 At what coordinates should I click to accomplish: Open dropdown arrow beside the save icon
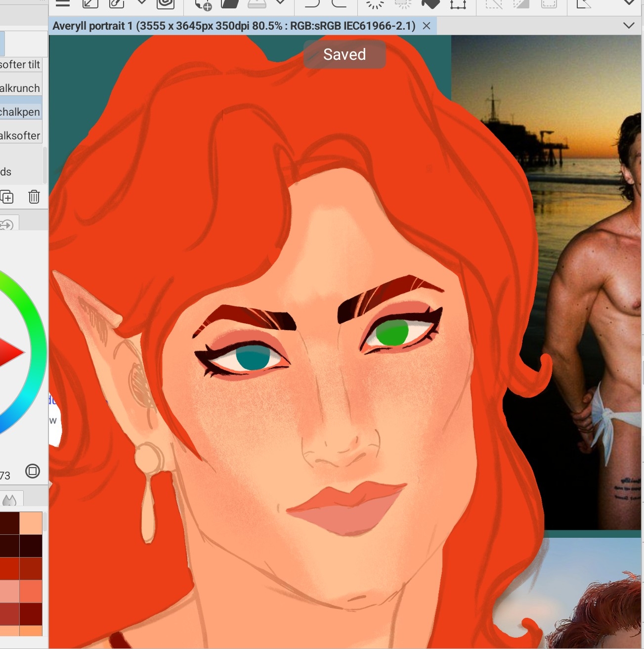280,3
